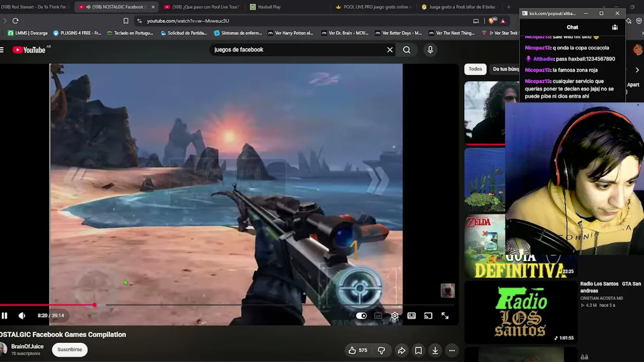Run the search with the magnifier button
The width and height of the screenshot is (644, 362).
click(407, 50)
